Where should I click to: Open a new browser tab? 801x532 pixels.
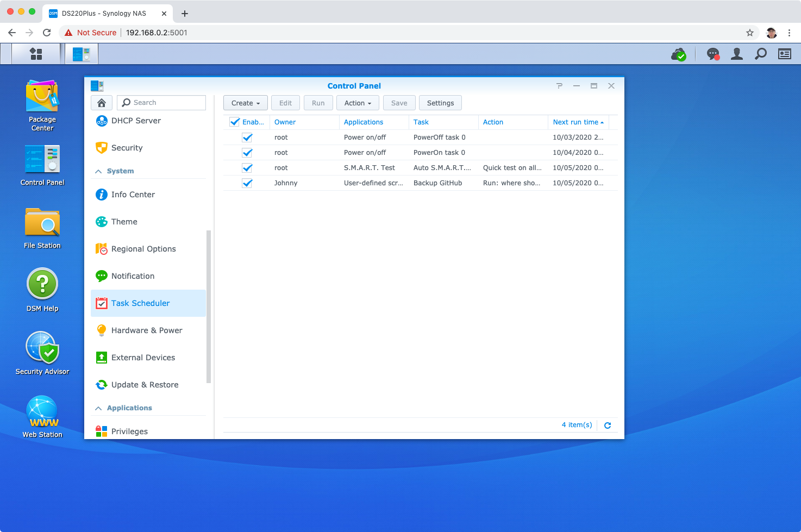coord(185,14)
